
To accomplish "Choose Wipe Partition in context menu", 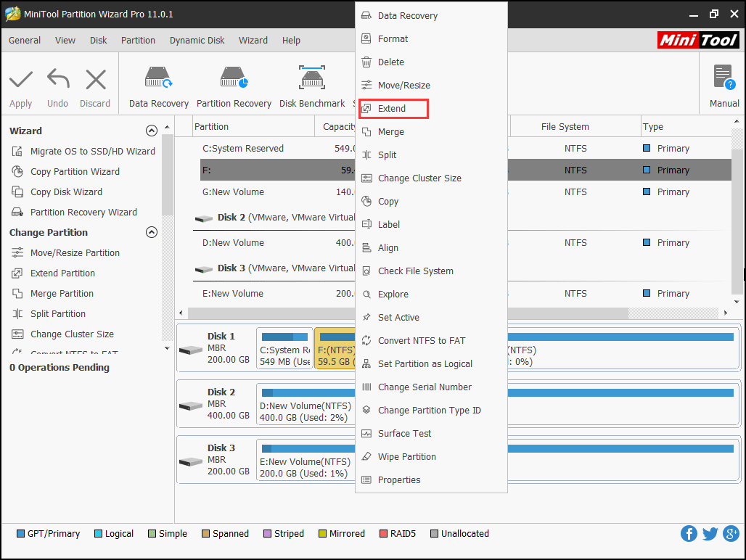I will click(x=431, y=457).
